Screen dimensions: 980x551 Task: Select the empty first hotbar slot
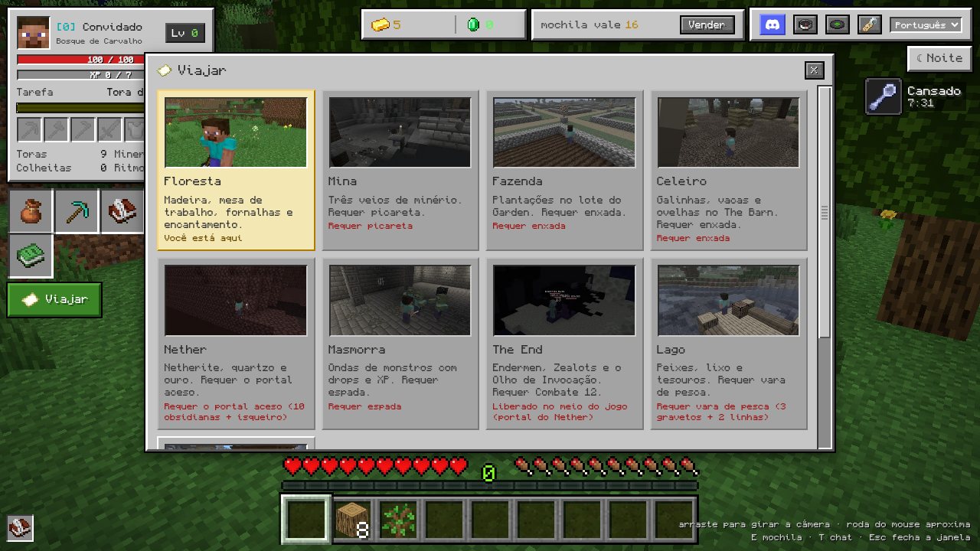click(306, 520)
